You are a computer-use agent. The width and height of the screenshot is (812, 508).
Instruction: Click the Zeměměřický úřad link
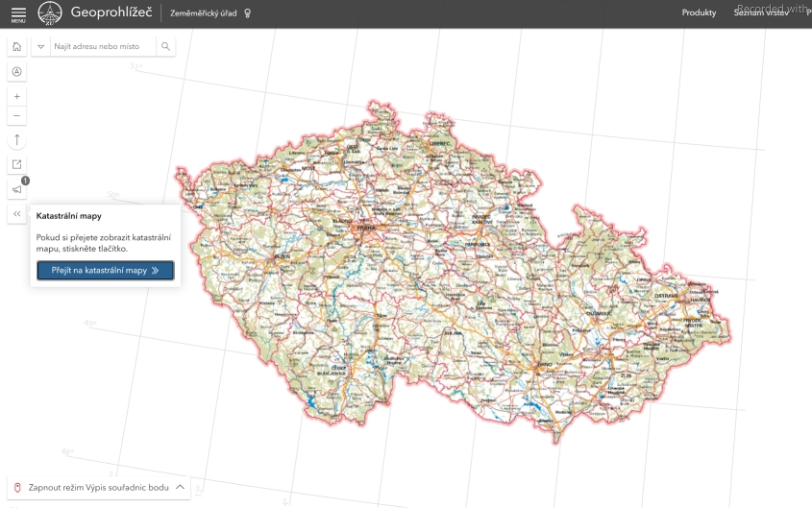pos(204,13)
